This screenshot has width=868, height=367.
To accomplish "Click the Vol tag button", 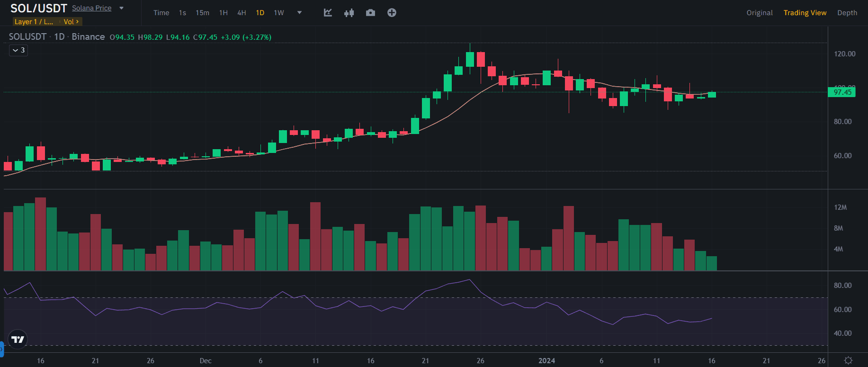I will click(71, 22).
